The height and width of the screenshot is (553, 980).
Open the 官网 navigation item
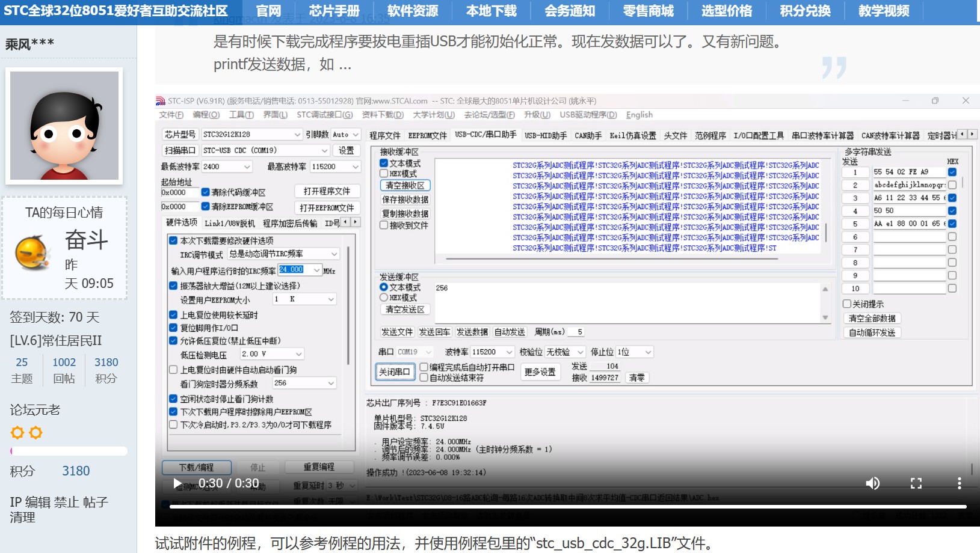click(268, 11)
